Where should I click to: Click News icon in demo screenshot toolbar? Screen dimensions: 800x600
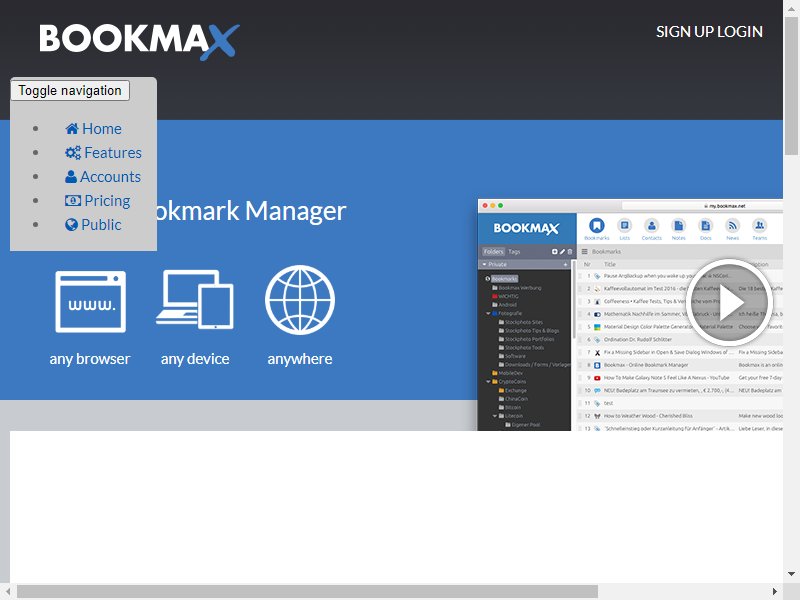pos(733,229)
